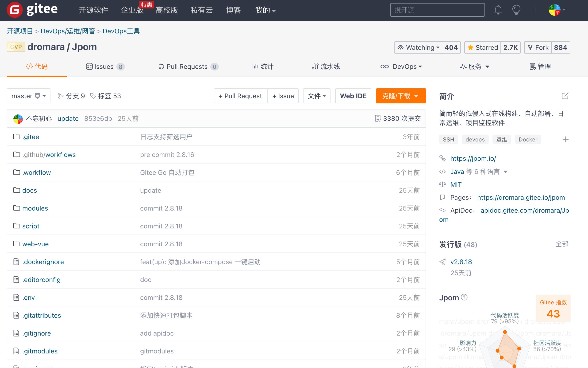Click the docs folder icon
This screenshot has width=588, height=368.
coord(16,190)
